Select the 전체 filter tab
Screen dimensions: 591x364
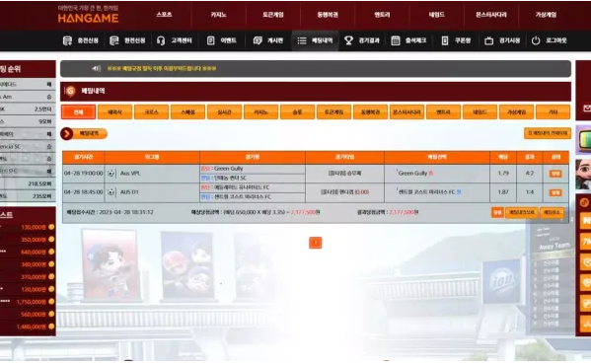click(78, 112)
